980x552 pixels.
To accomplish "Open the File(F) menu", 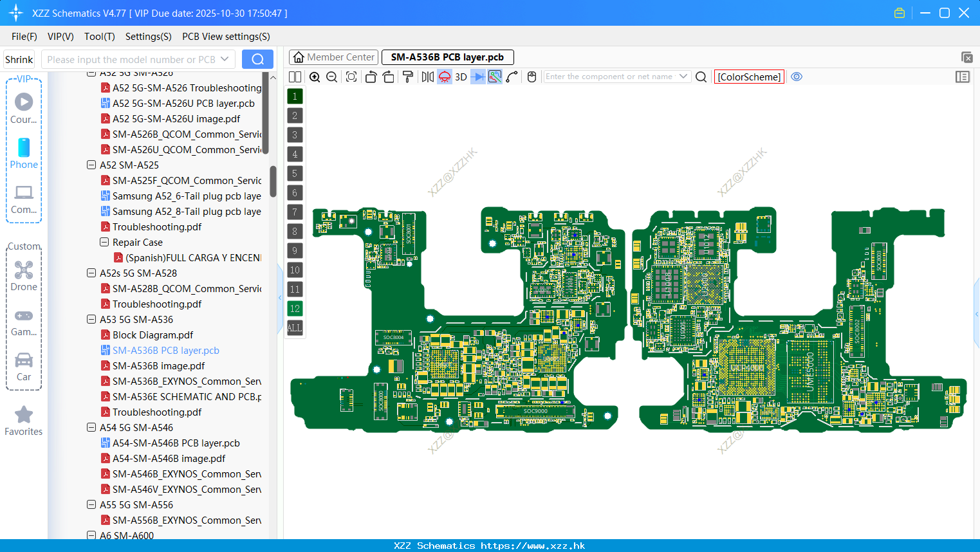I will (x=24, y=37).
